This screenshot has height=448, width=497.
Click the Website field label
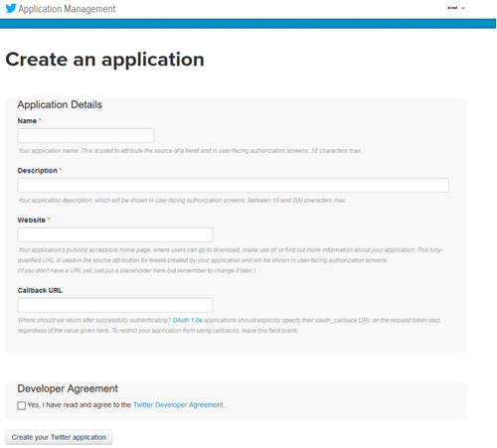coord(32,221)
